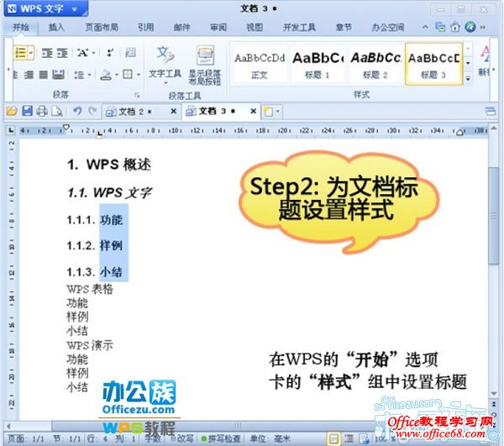
Task: Open the 邮件 ribbon tab
Action: (x=182, y=28)
